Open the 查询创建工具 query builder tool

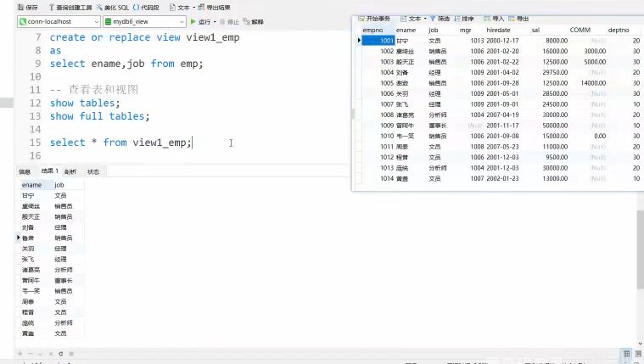pos(70,8)
